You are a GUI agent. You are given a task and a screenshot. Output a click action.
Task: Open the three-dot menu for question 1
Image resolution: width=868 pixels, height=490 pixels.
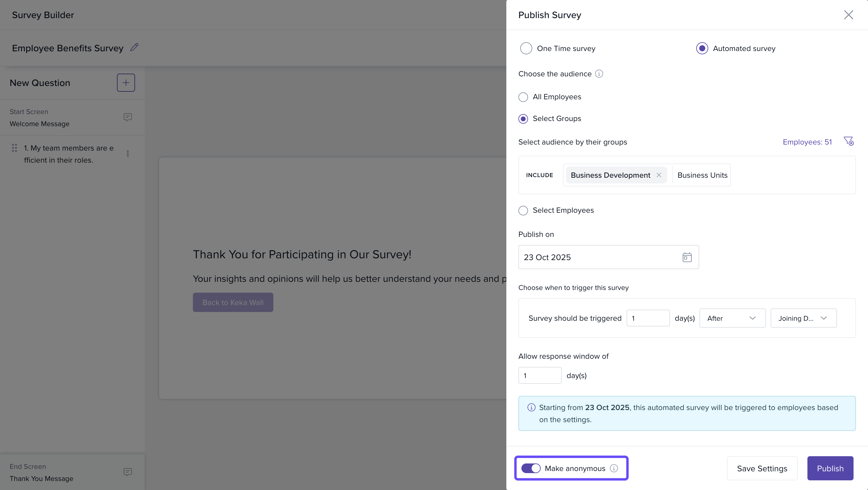[128, 154]
